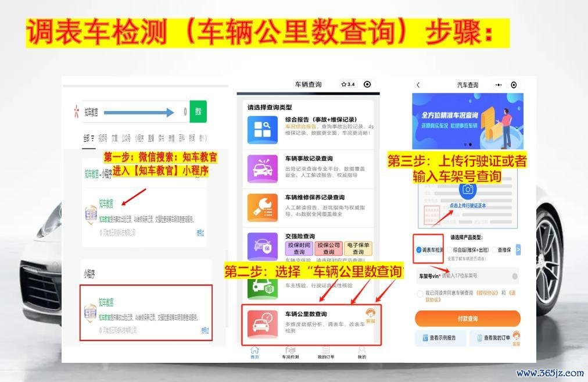Check the agreement consent checkbox
Screen dimensions: 588x382
[x=420, y=293]
